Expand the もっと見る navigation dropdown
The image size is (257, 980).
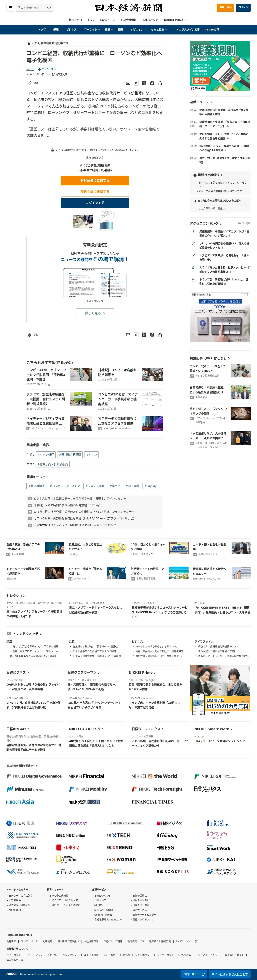pos(159,30)
